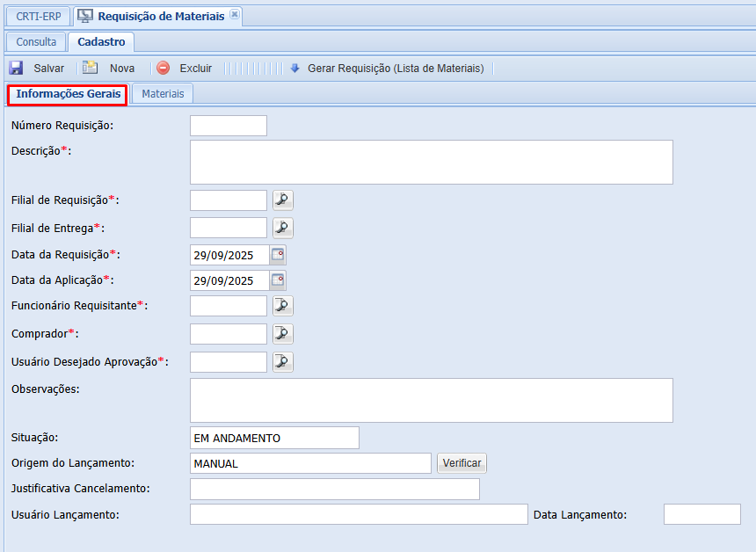Click the Situação label text
The image size is (756, 552).
(x=34, y=438)
